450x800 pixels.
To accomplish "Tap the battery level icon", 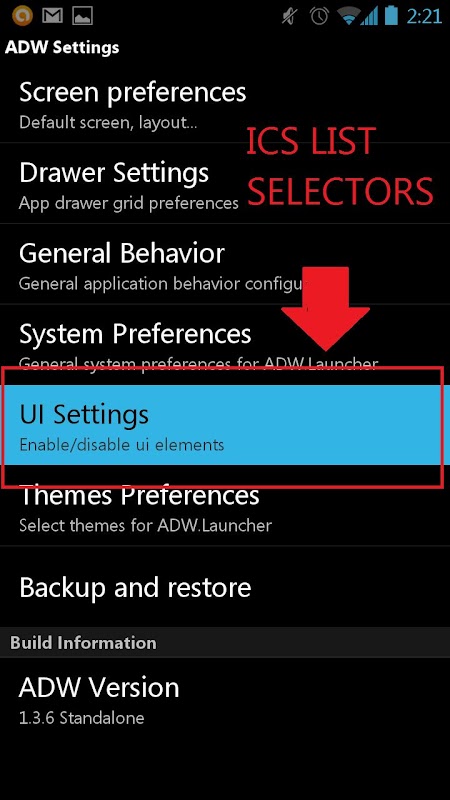I will coord(391,15).
